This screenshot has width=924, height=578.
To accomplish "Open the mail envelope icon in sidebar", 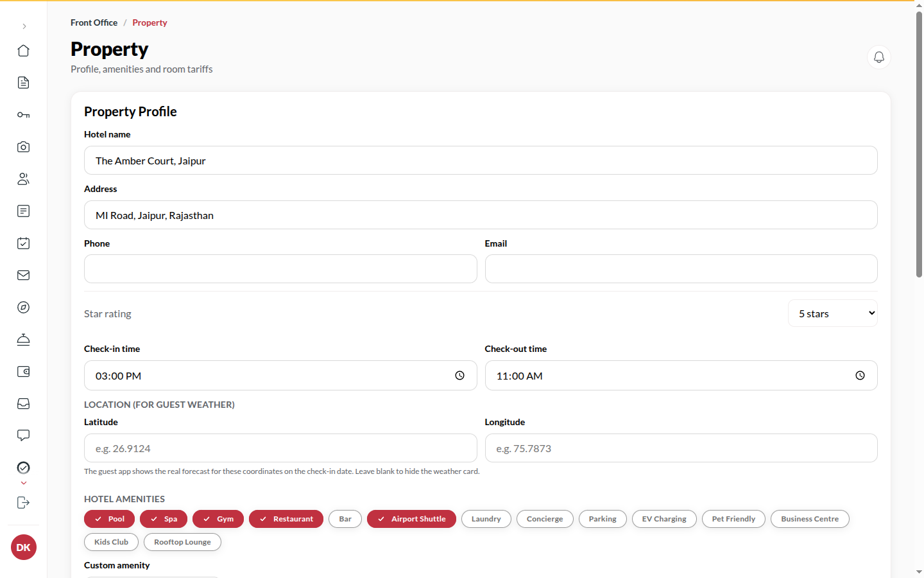I will tap(24, 276).
